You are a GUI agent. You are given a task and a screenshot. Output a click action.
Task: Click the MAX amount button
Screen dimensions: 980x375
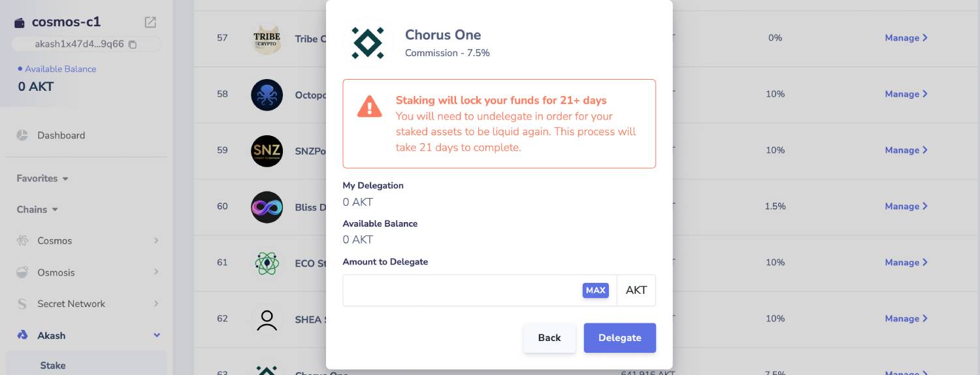pos(595,290)
